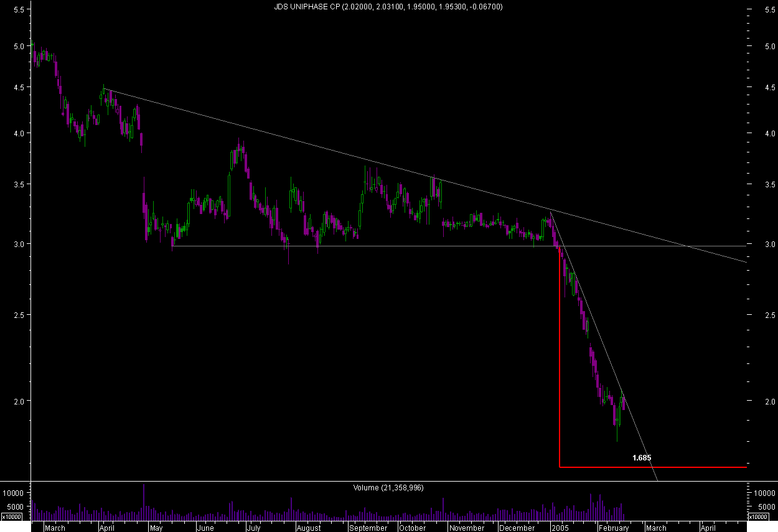The width and height of the screenshot is (778, 532).
Task: Click 5000 on the left volume axis
Action: [x=17, y=506]
